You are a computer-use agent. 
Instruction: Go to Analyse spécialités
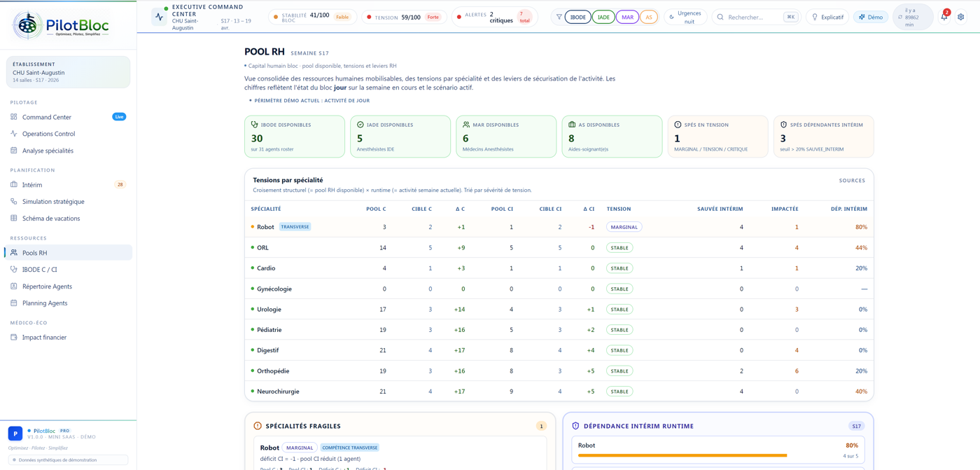coord(68,151)
